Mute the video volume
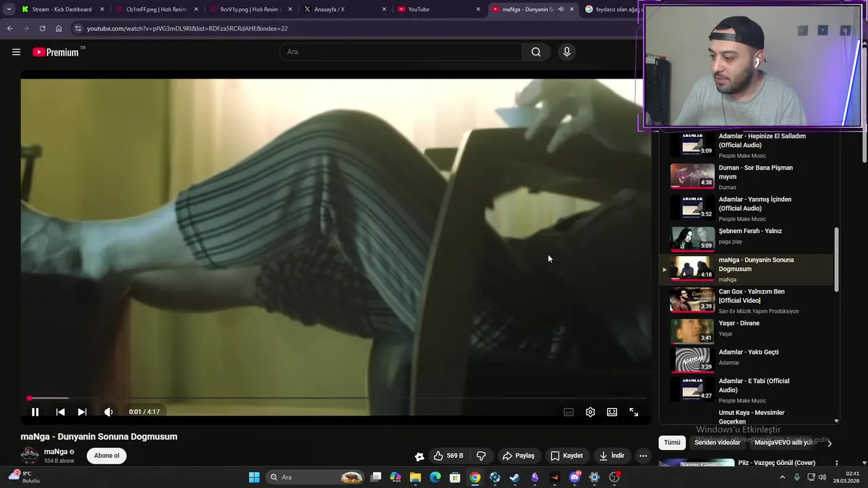This screenshot has width=868, height=488. tap(108, 411)
